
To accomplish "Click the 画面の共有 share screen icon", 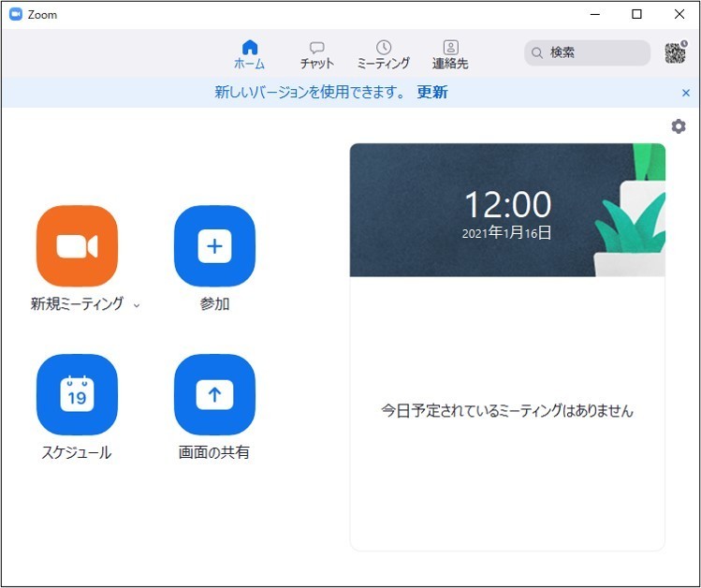I will click(214, 394).
